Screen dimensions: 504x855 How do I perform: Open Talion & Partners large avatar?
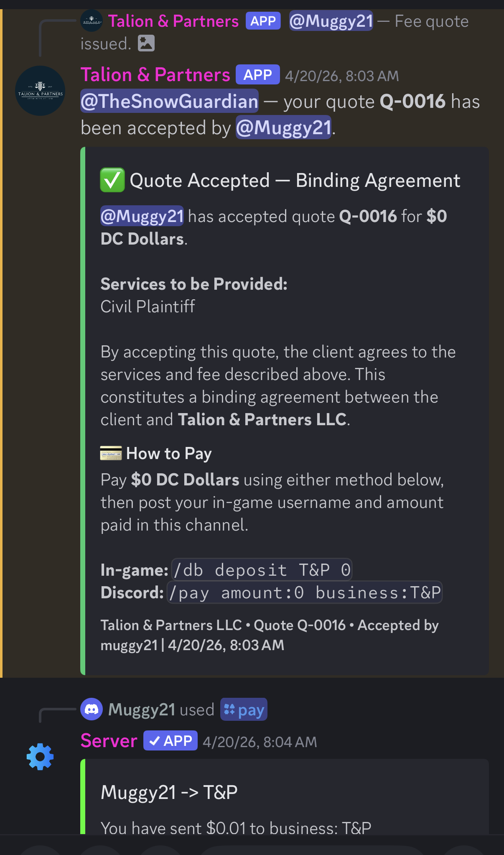[40, 91]
